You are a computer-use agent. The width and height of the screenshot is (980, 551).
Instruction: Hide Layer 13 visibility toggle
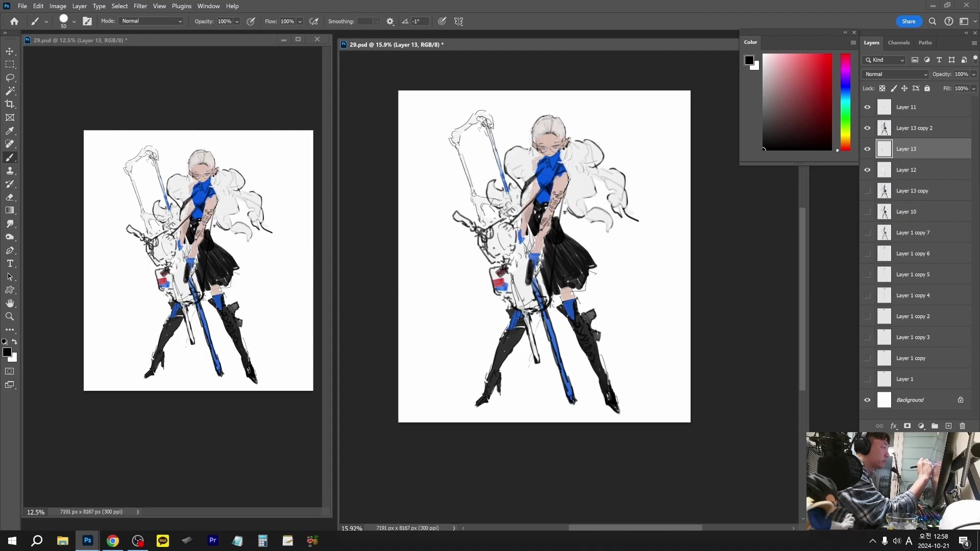pyautogui.click(x=868, y=148)
